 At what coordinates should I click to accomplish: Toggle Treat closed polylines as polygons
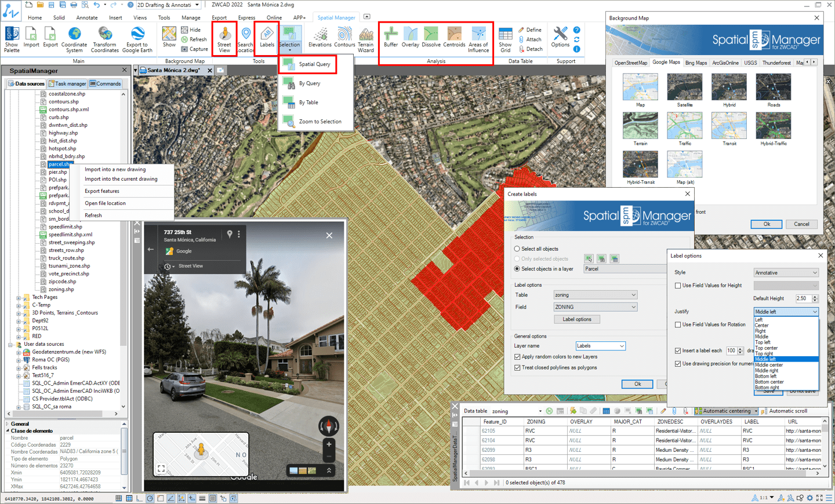pyautogui.click(x=517, y=367)
